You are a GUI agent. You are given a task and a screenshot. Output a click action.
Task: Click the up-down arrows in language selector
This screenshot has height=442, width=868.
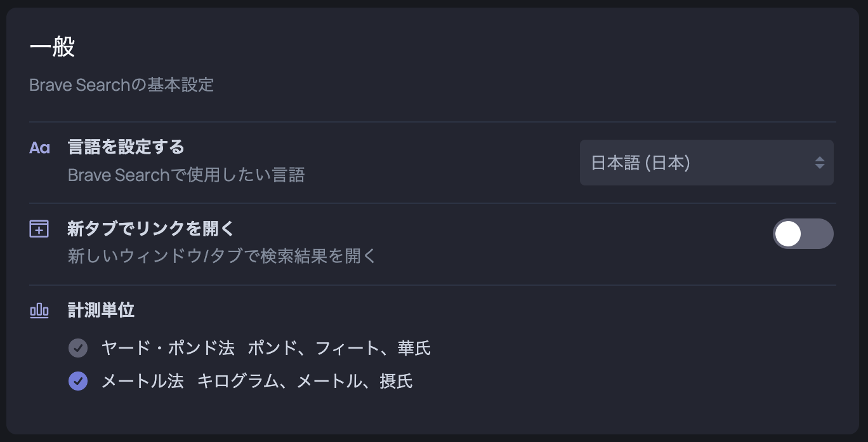820,163
